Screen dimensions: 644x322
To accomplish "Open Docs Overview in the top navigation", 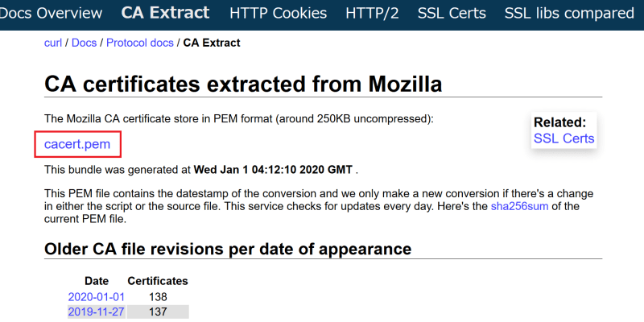I will coord(52,13).
